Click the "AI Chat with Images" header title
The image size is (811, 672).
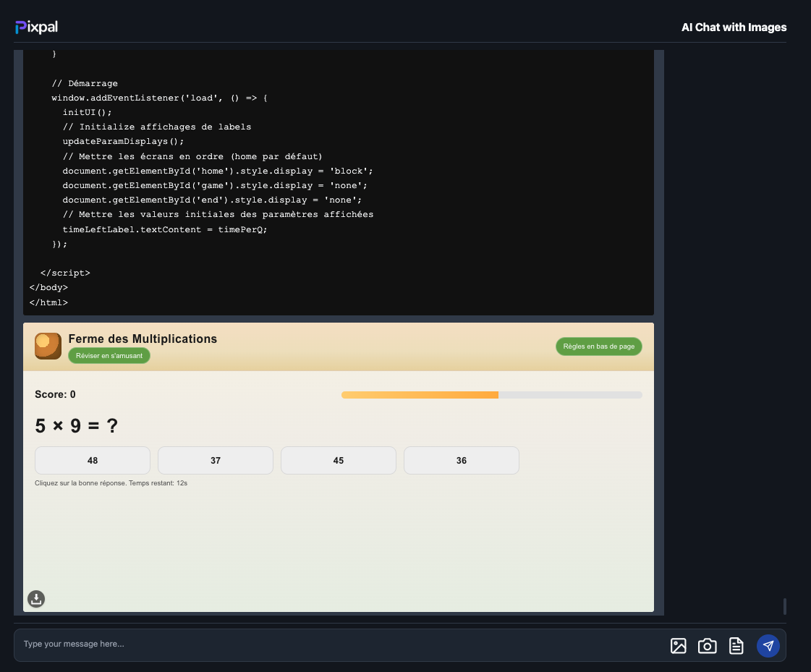pyautogui.click(x=734, y=27)
